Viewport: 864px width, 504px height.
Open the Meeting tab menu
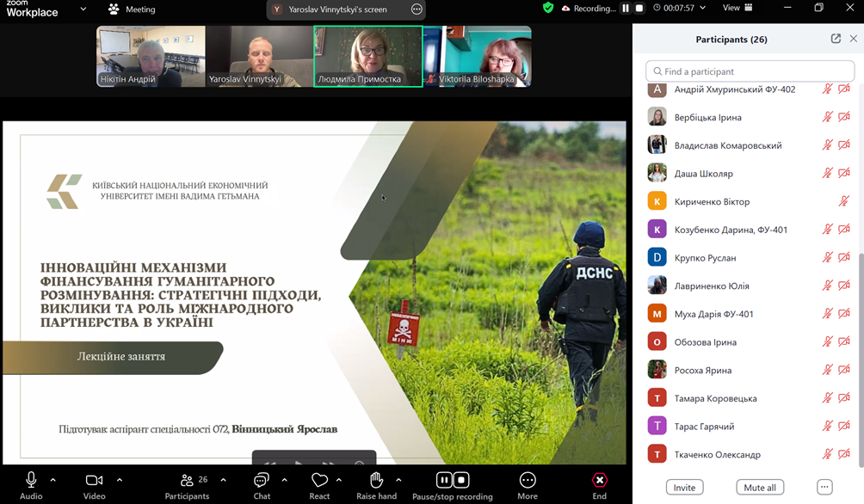[133, 9]
